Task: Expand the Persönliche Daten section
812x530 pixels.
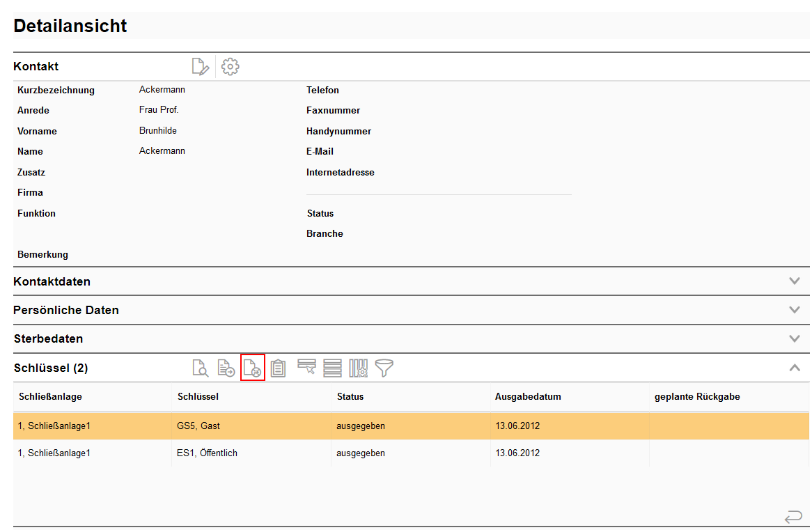Action: point(795,310)
